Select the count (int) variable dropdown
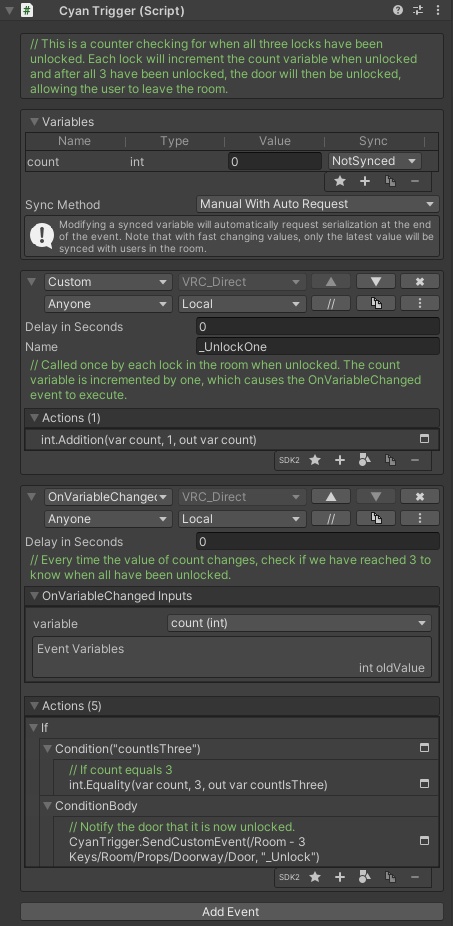Image resolution: width=453 pixels, height=926 pixels. (x=299, y=623)
